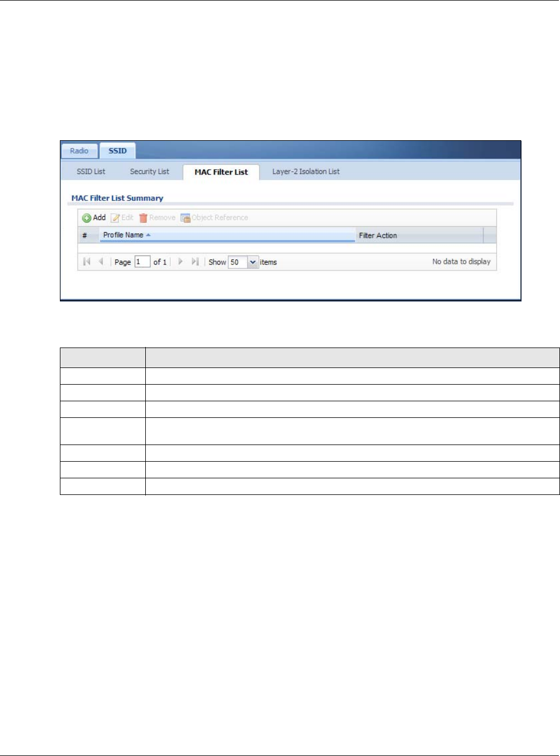
Task: Click the Remove trash icon
Action: click(x=143, y=218)
